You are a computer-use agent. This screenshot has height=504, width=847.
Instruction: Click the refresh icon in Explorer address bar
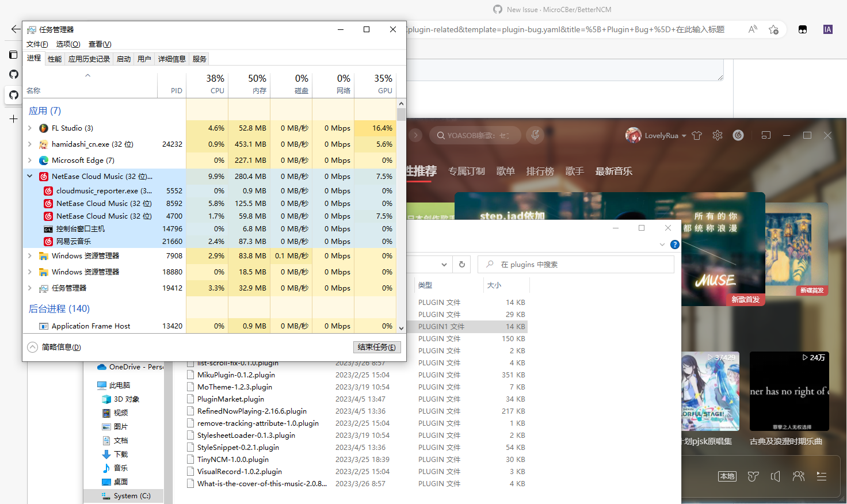[x=461, y=264]
